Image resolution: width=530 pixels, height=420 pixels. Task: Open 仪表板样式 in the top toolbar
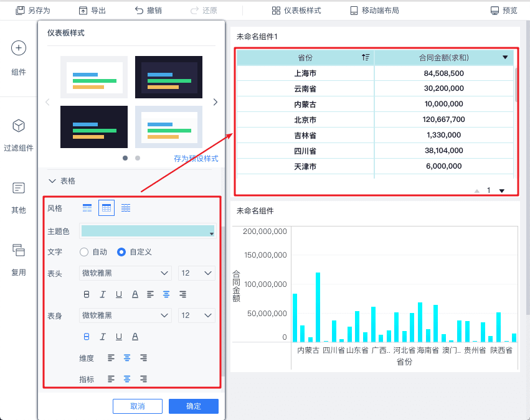296,11
